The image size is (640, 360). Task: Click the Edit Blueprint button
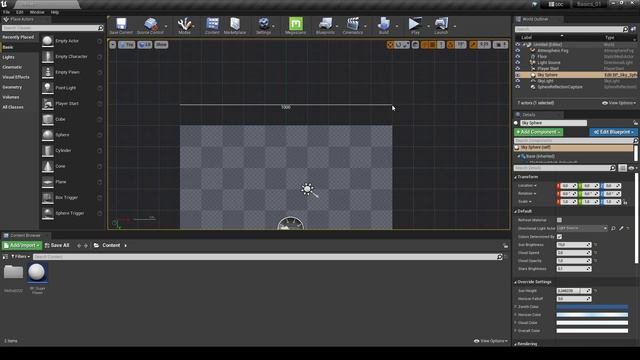(613, 132)
